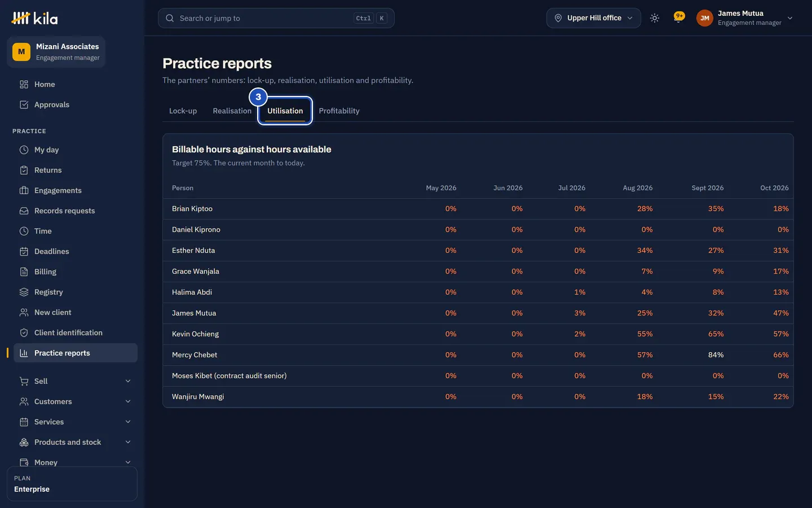The width and height of the screenshot is (812, 508).
Task: Click the Kila logo
Action: [34, 18]
